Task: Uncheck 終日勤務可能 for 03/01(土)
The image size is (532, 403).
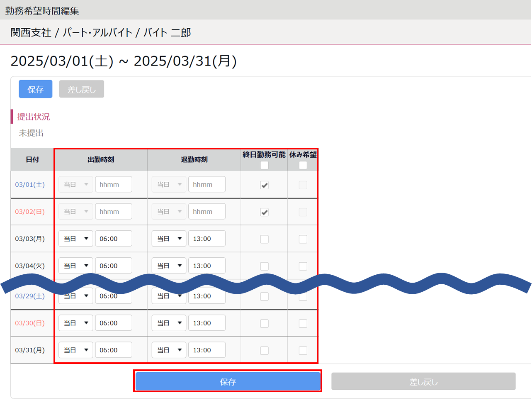Action: tap(264, 185)
